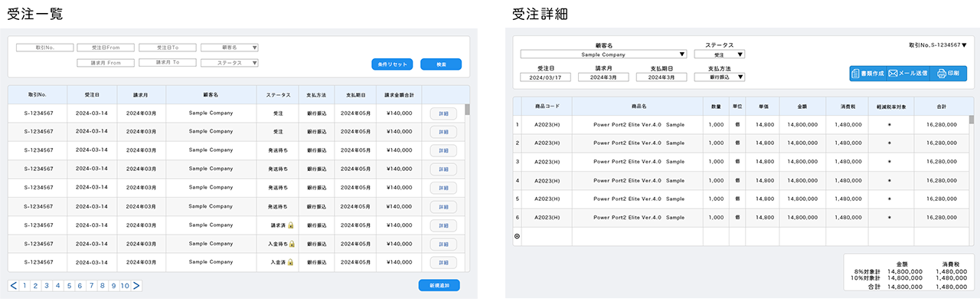Reset filters with 条件リセット
This screenshot has height=299, width=980.
(x=392, y=64)
